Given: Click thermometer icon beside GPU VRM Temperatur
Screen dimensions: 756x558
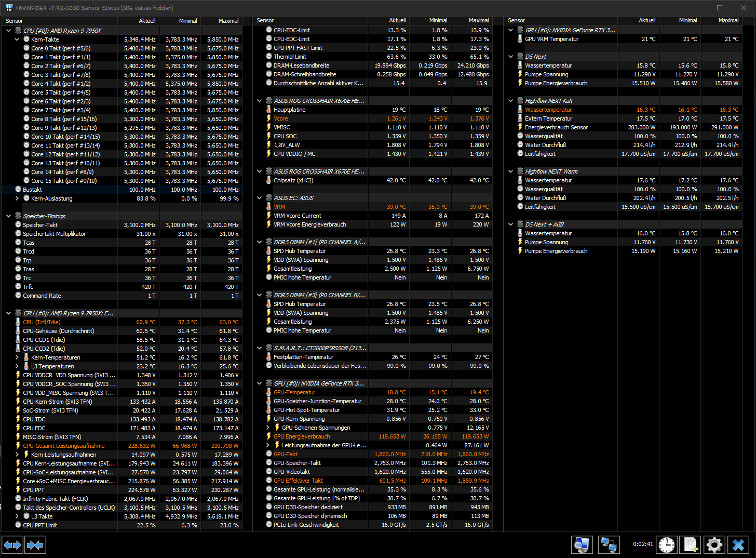Looking at the screenshot, I should [x=520, y=39].
